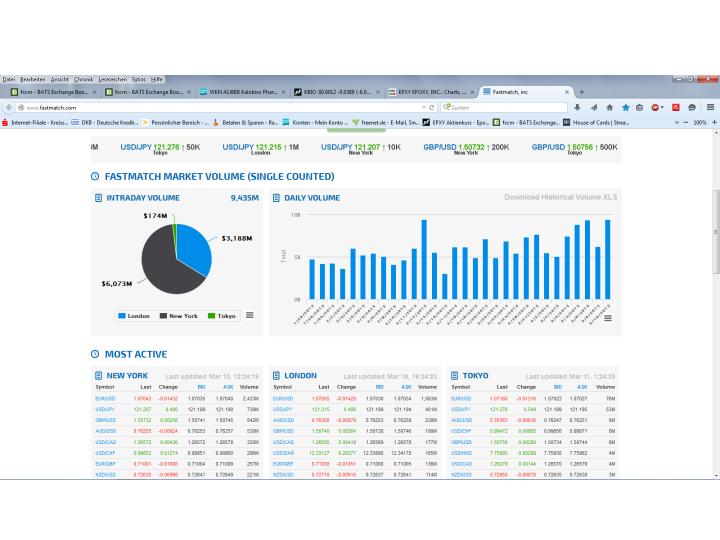The image size is (720, 540).
Task: Open the intraday pie chart context menu icon
Action: [249, 315]
